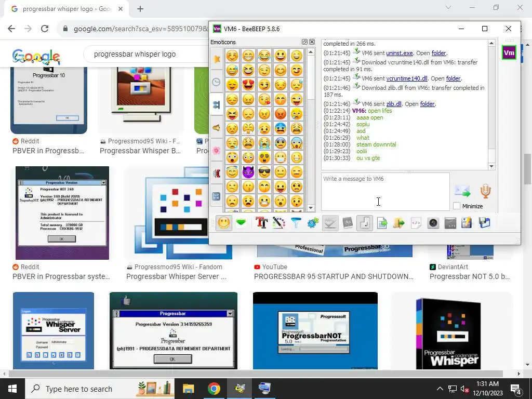
Task: Click the Google search box 'progressbar whisper logo'
Action: coord(146,54)
